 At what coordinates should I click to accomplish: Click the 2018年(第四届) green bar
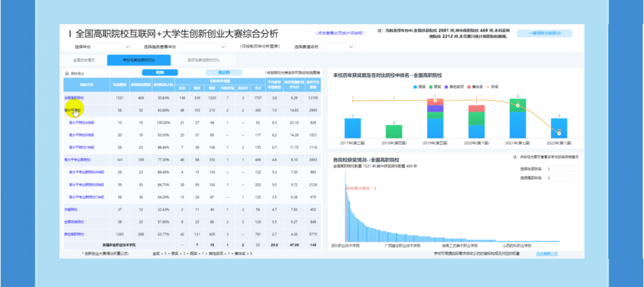pyautogui.click(x=394, y=131)
